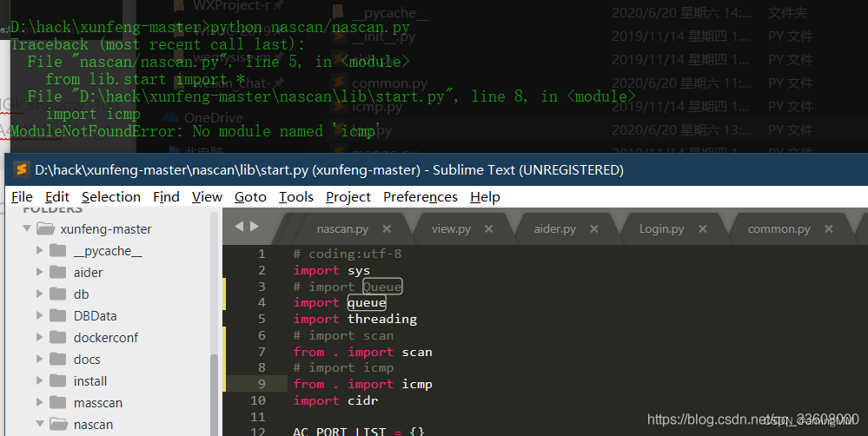Select the nascan folder icon
The height and width of the screenshot is (436, 868).
click(x=59, y=425)
